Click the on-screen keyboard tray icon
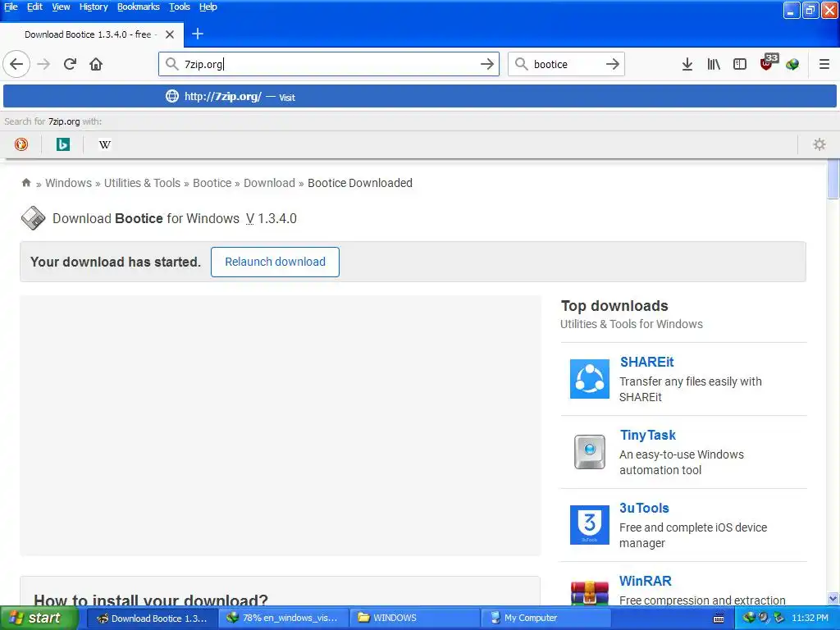The height and width of the screenshot is (630, 840). pos(719,619)
